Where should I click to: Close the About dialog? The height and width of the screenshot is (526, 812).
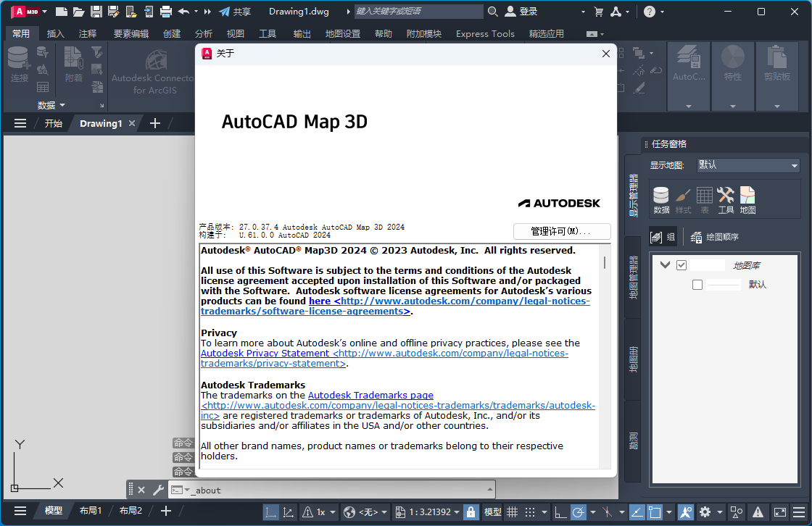click(606, 54)
